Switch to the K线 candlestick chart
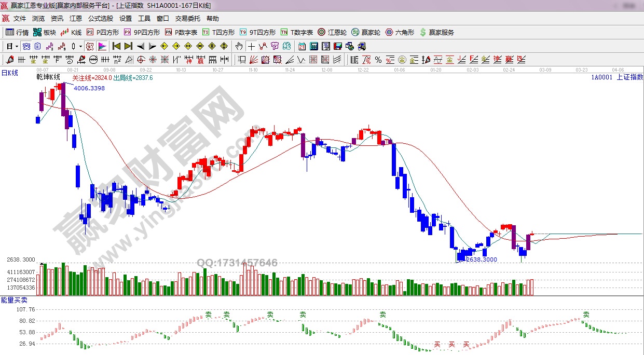Screen dimensions: 644x355 point(72,32)
